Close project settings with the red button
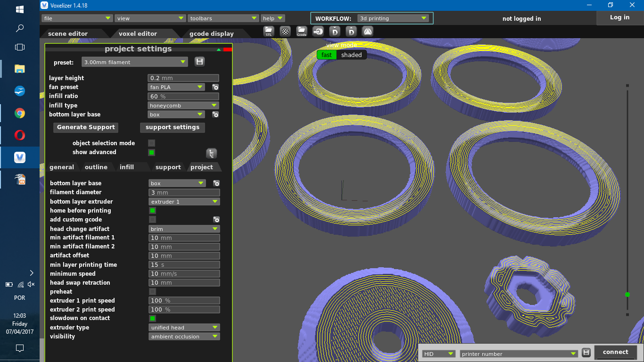Viewport: 644px width, 362px height. [228, 49]
